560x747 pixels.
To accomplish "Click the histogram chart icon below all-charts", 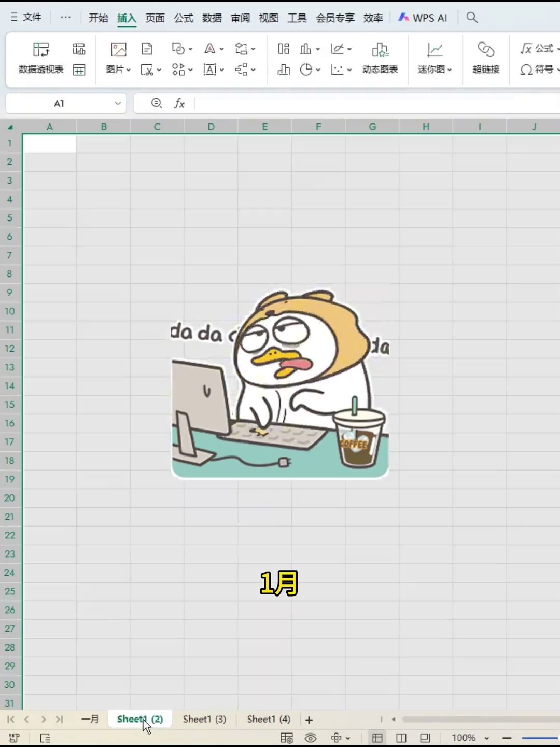I will click(x=284, y=70).
